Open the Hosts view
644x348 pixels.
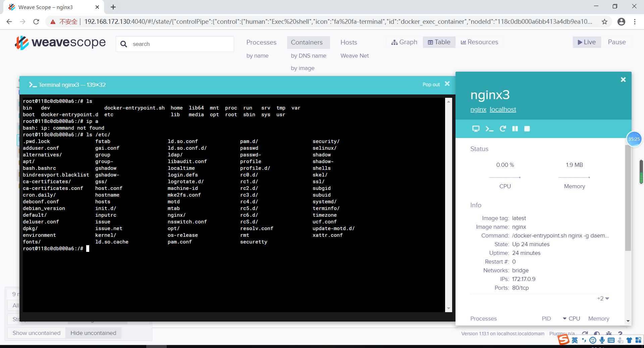(x=348, y=42)
